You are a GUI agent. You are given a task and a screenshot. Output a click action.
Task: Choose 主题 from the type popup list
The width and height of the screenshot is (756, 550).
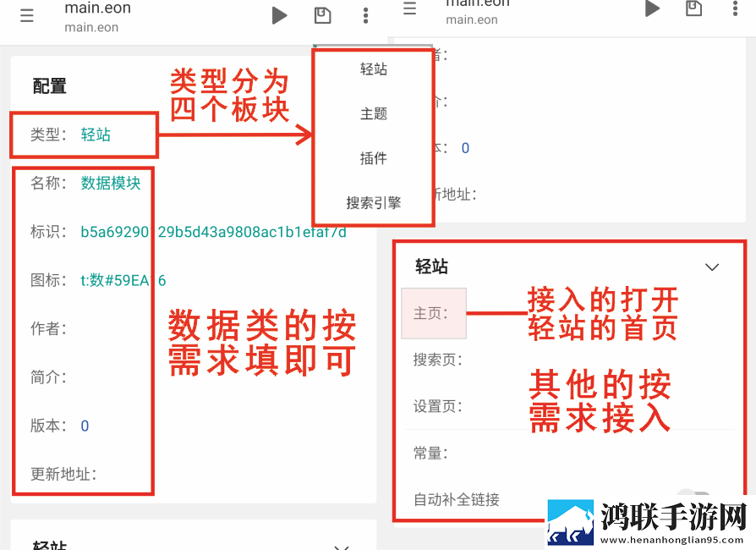pyautogui.click(x=374, y=114)
